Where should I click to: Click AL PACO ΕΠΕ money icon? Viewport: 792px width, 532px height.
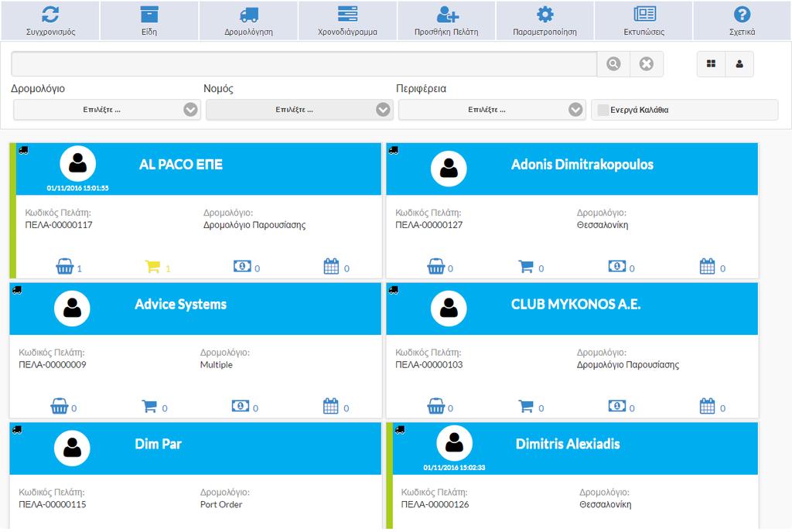tap(242, 266)
